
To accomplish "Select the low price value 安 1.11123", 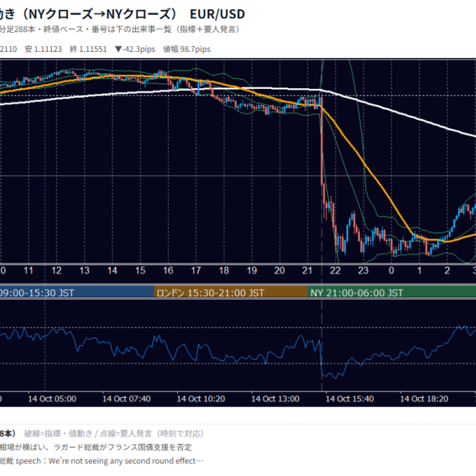I will (x=43, y=49).
